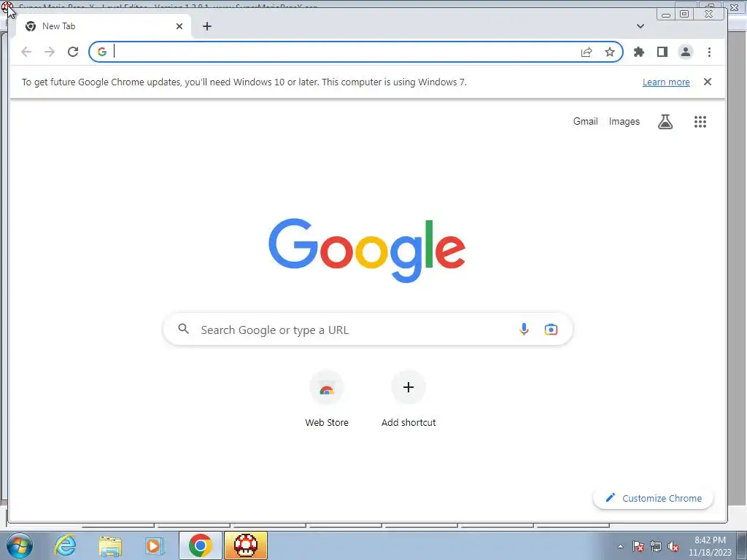Click the forward navigation arrow
This screenshot has height=560, width=747.
[50, 52]
